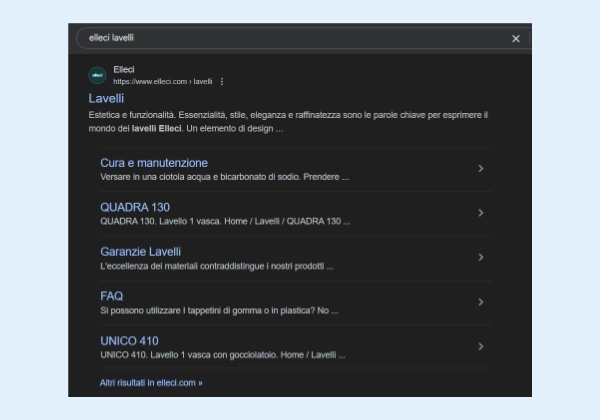This screenshot has height=420, width=600.
Task: Expand the chevron in the 'Garanzie Lavelli' row
Action: point(481,257)
